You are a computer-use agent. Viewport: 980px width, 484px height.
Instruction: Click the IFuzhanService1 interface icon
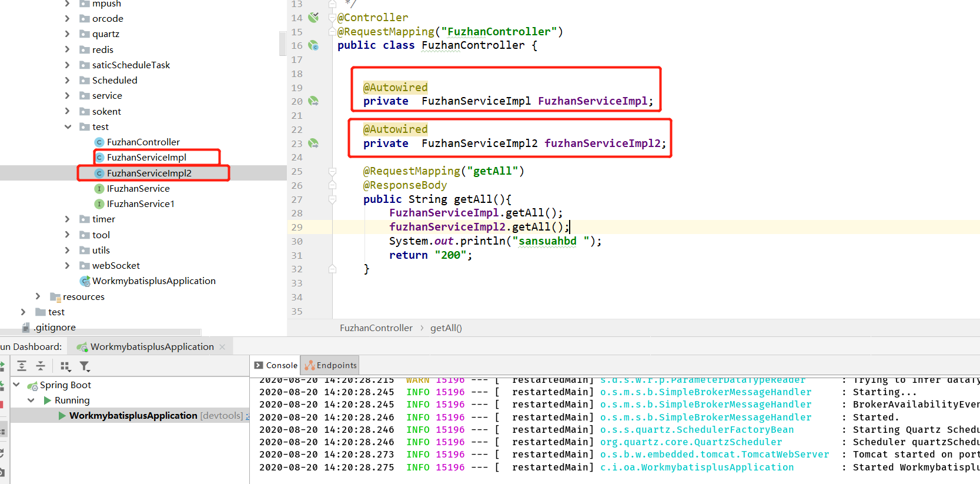(99, 203)
